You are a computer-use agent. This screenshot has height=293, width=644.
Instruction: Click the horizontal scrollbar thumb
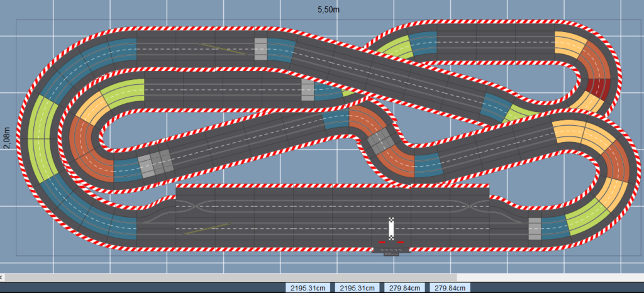231,278
